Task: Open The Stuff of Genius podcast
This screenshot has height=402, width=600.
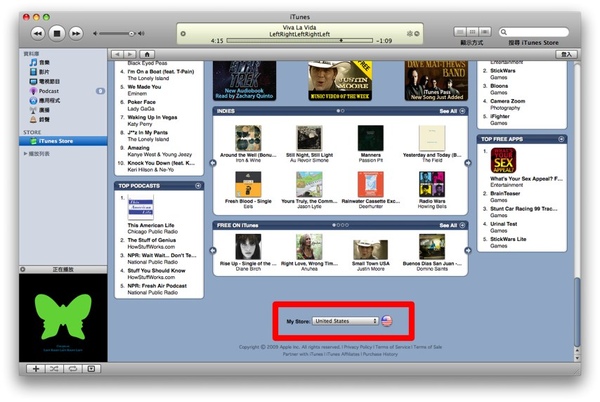Action: tap(152, 240)
